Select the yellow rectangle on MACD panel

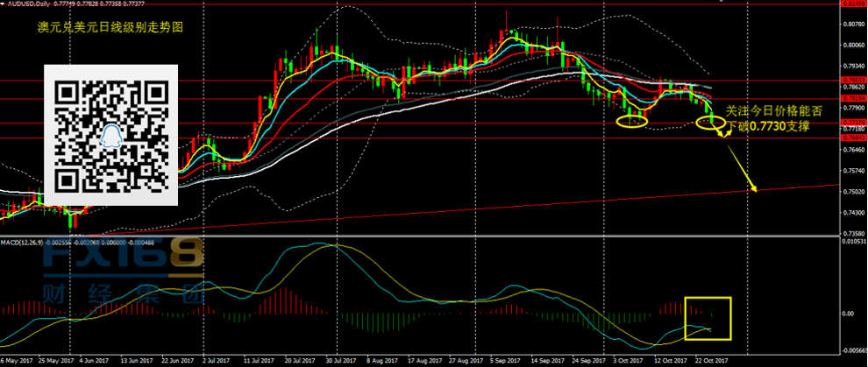708,318
